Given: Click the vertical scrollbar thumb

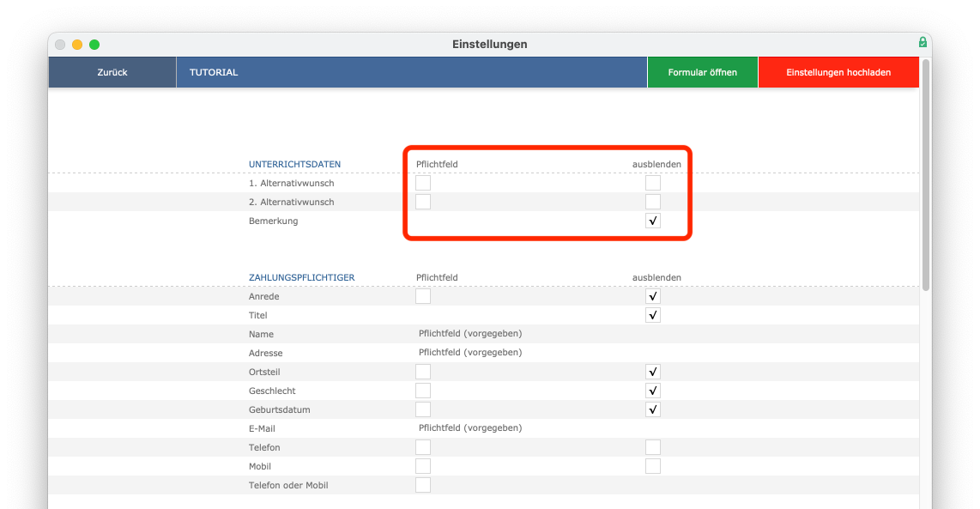Looking at the screenshot, I should [x=926, y=175].
